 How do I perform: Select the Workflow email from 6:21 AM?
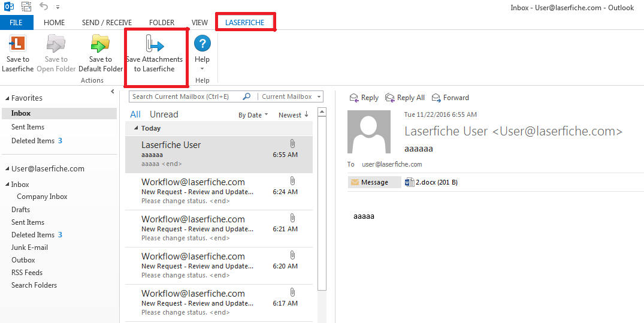219,228
